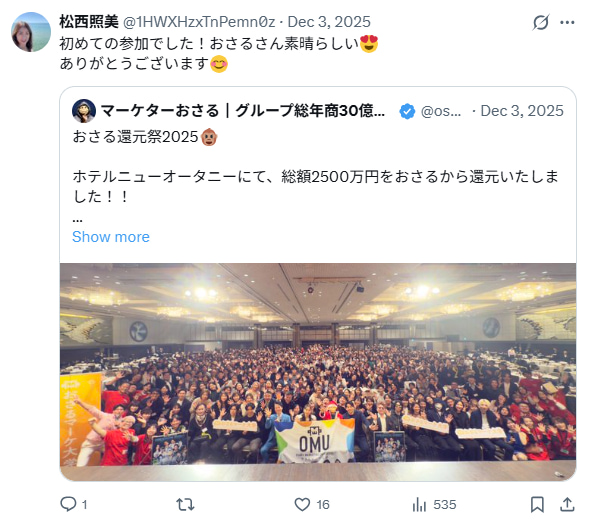Open マーケターおさる avatar in quoted tweet
The width and height of the screenshot is (590, 522).
point(84,111)
